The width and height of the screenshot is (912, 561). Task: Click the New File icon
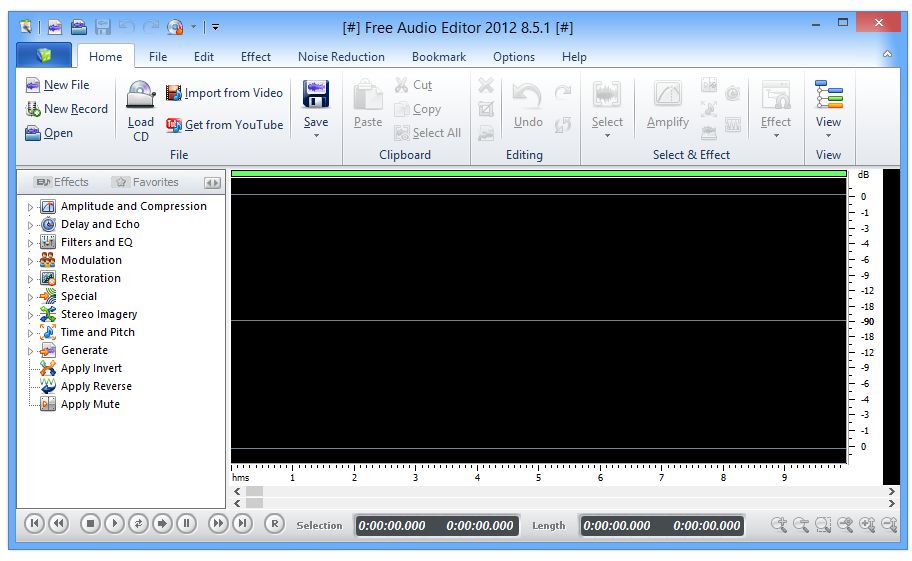33,85
